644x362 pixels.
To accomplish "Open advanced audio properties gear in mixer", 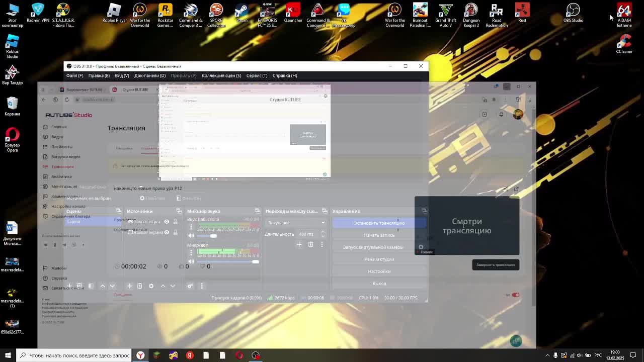I will coord(190,286).
